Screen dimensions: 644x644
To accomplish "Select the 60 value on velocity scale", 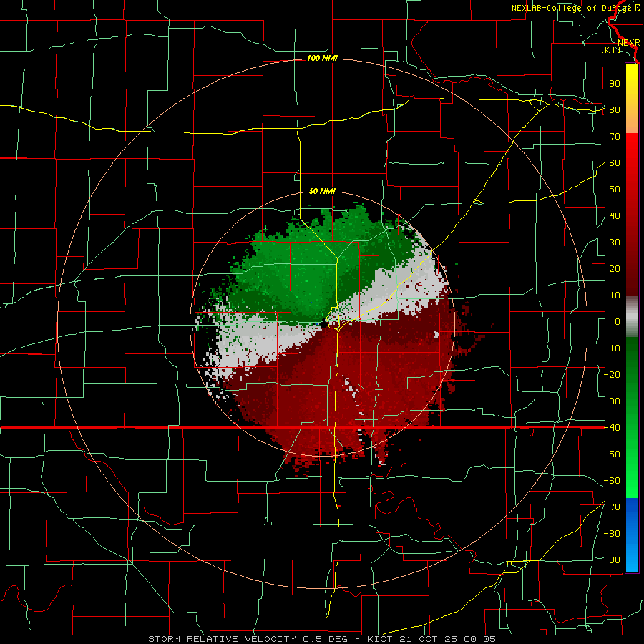I will (615, 163).
